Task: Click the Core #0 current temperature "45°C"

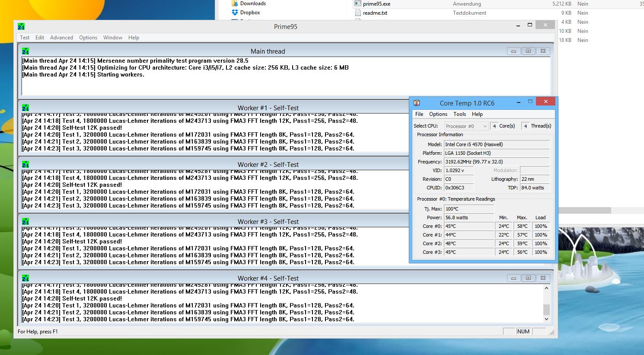Action: (x=469, y=226)
